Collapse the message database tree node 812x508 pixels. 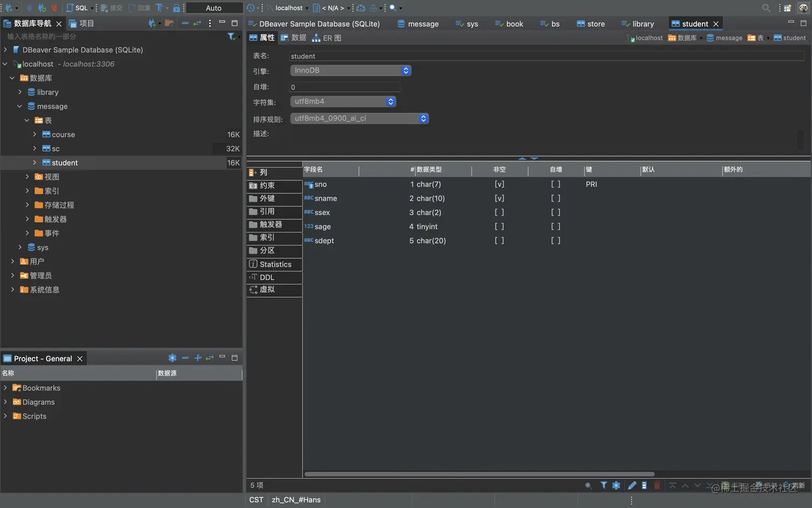pyautogui.click(x=20, y=106)
